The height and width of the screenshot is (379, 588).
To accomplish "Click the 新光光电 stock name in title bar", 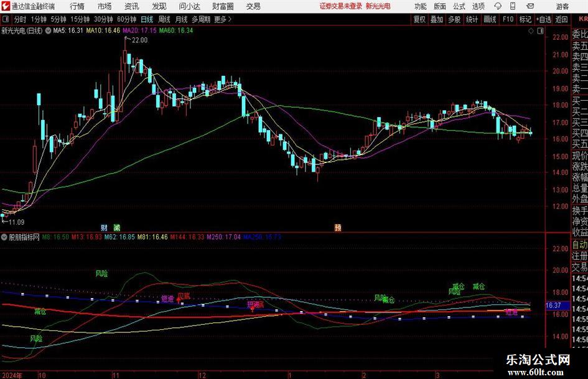I will (378, 6).
